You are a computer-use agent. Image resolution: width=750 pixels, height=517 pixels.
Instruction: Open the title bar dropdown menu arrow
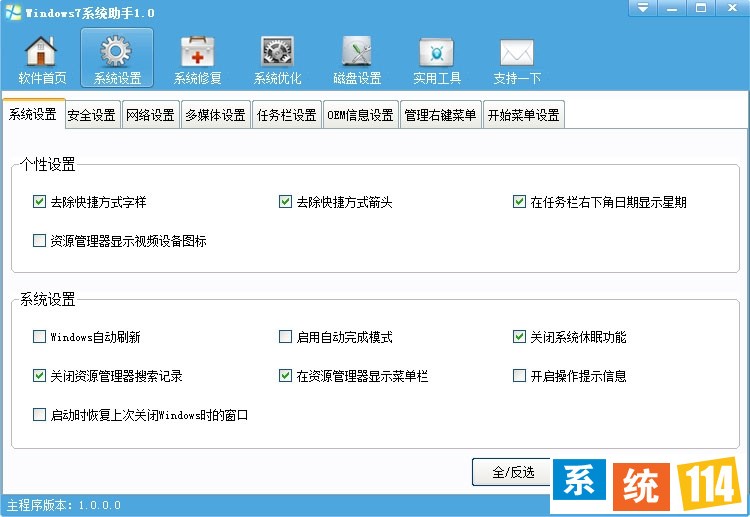coord(643,8)
